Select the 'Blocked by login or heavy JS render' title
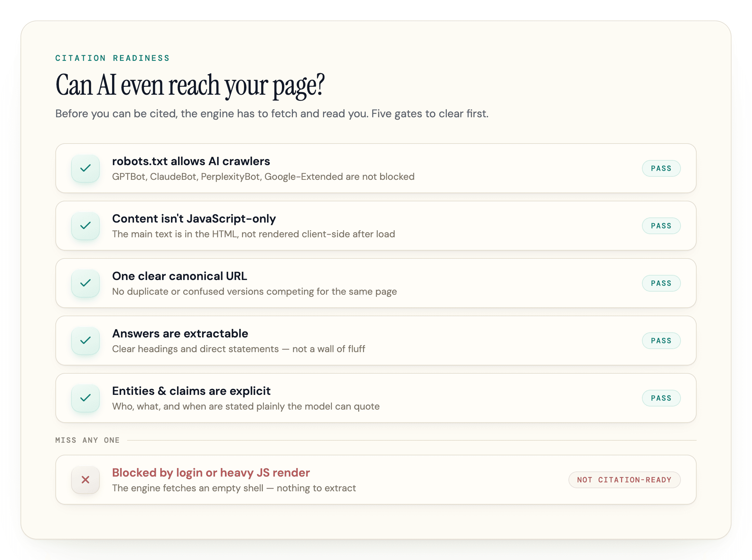This screenshot has height=560, width=752. pyautogui.click(x=211, y=472)
